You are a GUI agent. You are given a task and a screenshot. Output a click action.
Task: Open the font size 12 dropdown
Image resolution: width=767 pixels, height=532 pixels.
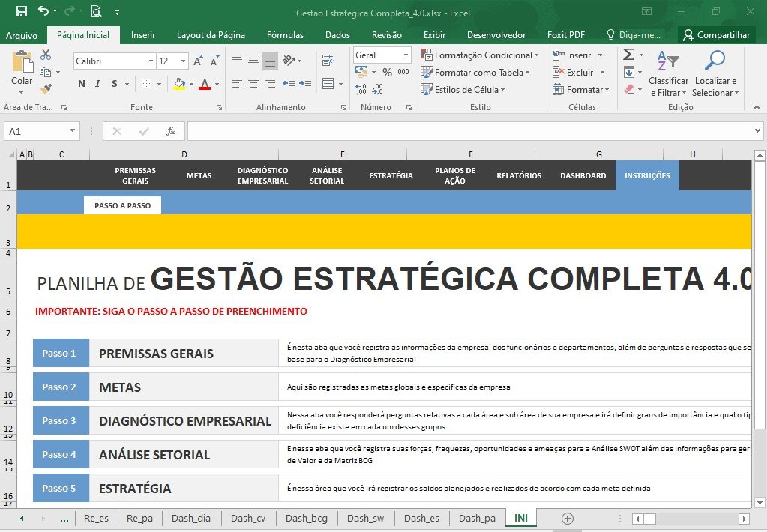[184, 61]
